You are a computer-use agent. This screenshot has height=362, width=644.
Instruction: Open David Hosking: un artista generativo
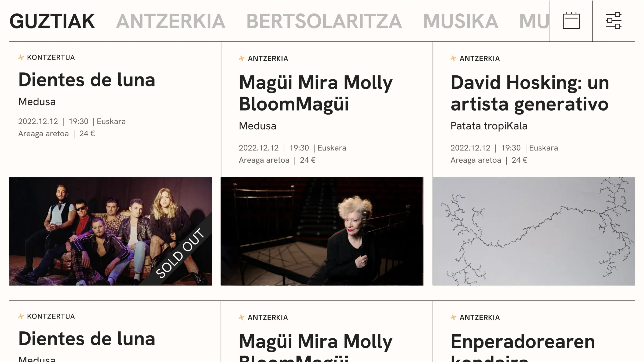[x=530, y=93]
